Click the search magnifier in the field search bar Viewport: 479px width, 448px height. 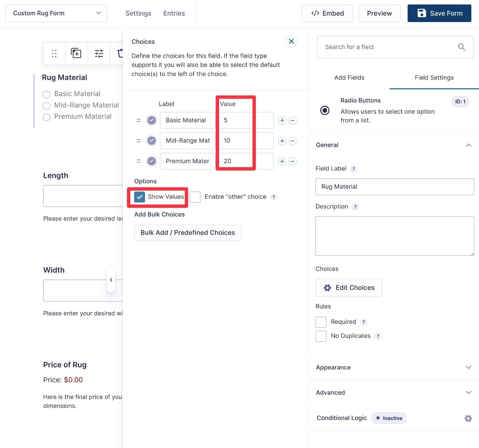point(461,47)
